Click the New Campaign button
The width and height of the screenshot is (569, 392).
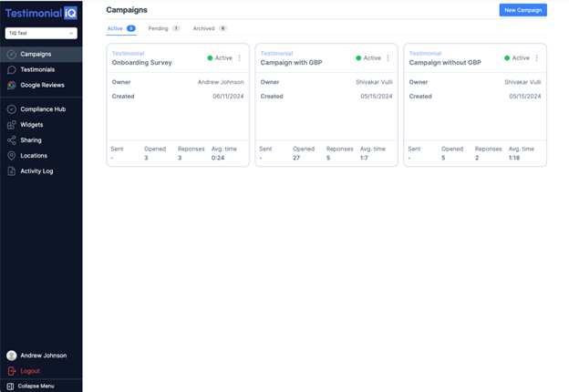[522, 10]
